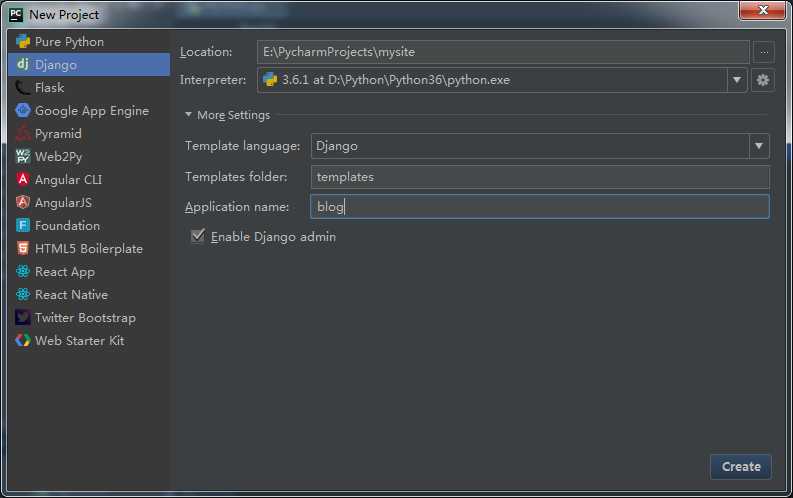The height and width of the screenshot is (498, 793).
Task: Open the Interpreter dropdown arrow
Action: pyautogui.click(x=737, y=80)
